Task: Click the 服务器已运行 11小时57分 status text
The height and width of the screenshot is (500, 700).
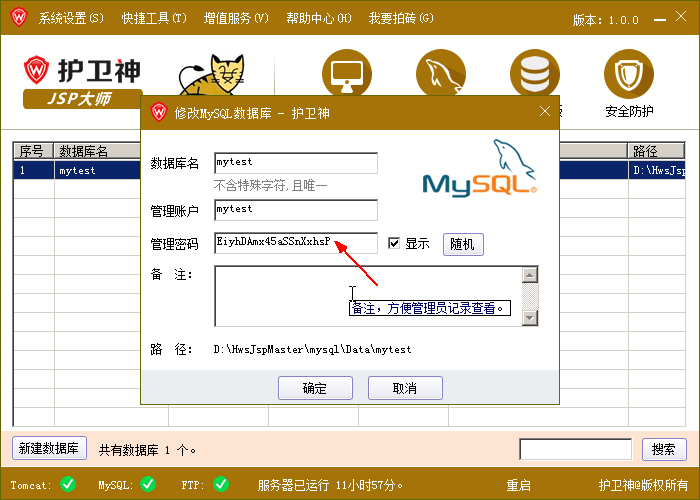Action: tap(330, 485)
